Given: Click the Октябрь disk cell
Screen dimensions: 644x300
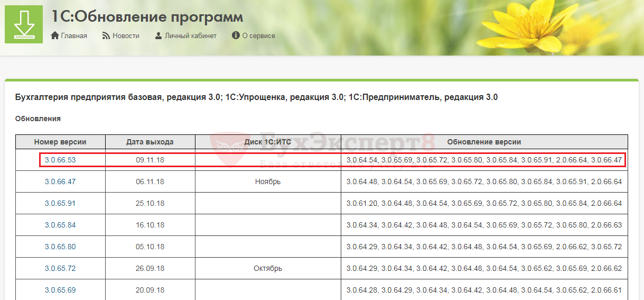Looking at the screenshot, I should coord(268,268).
